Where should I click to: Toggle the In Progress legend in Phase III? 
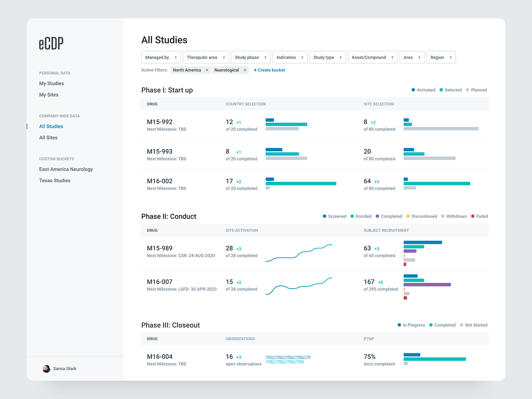click(x=399, y=325)
